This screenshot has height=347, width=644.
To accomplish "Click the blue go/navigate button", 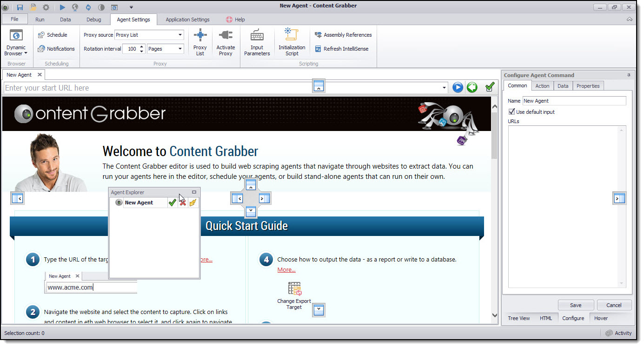I will [x=458, y=87].
